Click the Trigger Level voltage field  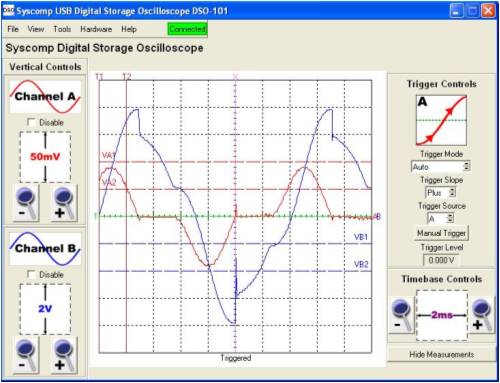pos(441,260)
